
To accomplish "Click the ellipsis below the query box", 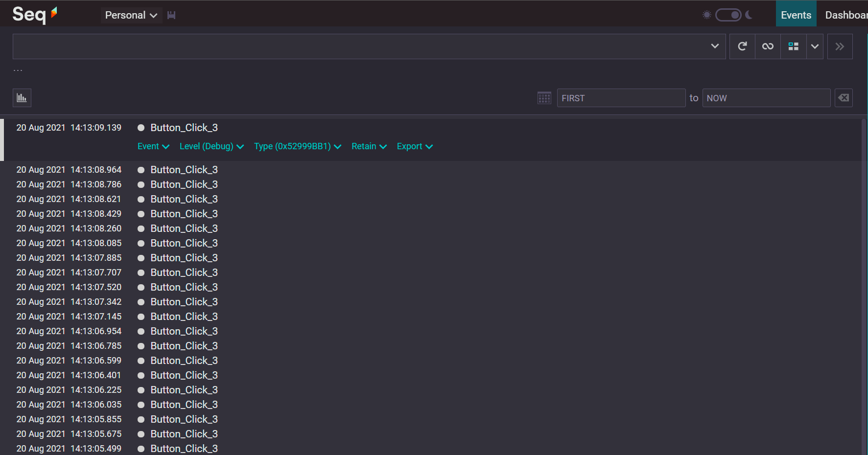I will [x=18, y=71].
